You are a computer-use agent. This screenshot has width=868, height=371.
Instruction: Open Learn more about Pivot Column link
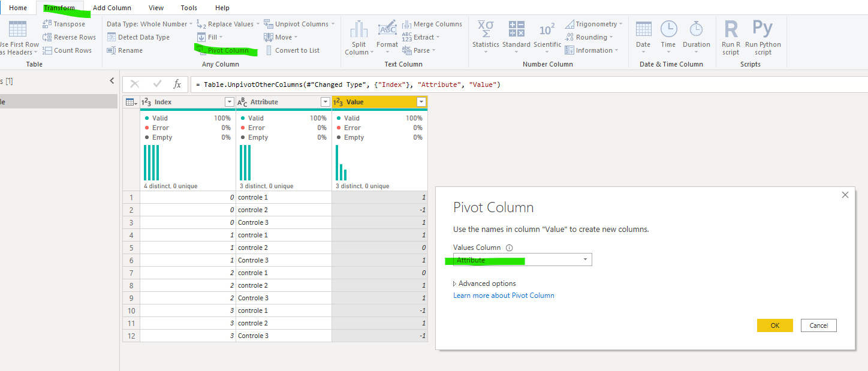pyautogui.click(x=504, y=295)
